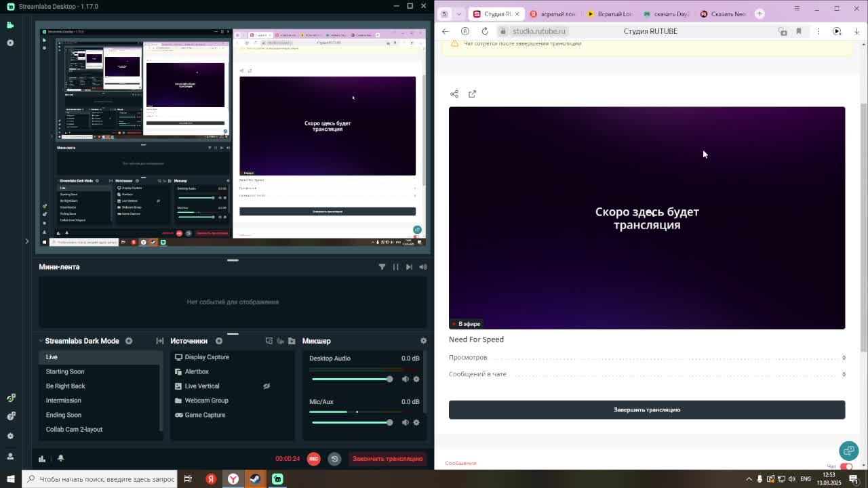Toggle the Чат switch on RUTUBE page
Viewport: 868px width, 488px height.
click(x=846, y=466)
